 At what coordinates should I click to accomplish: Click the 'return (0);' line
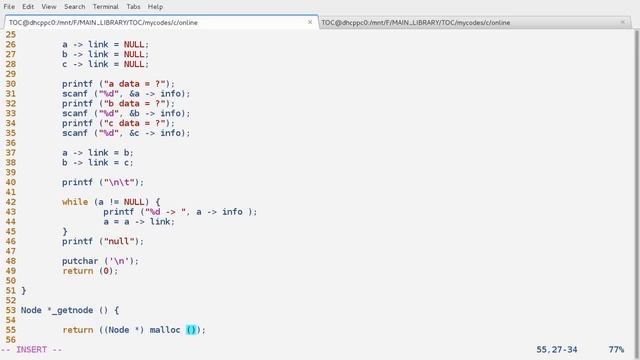pos(90,271)
